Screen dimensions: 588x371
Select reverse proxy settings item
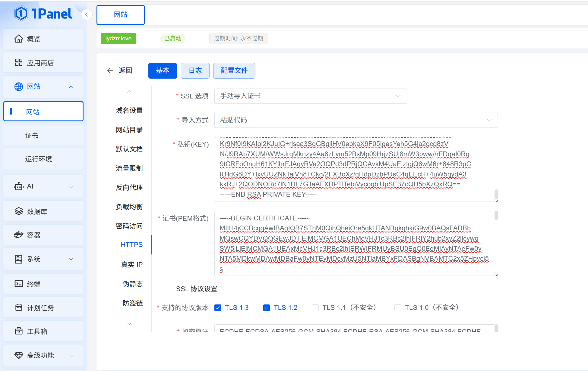[129, 188]
